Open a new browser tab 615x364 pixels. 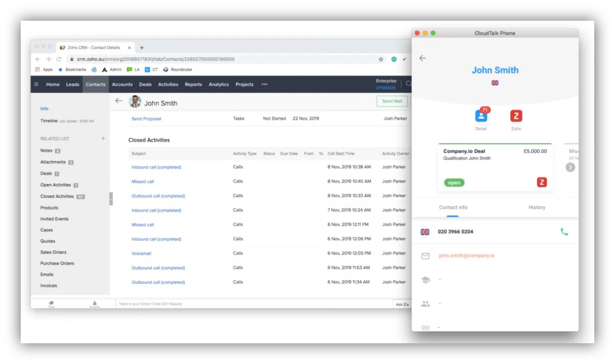pos(142,48)
